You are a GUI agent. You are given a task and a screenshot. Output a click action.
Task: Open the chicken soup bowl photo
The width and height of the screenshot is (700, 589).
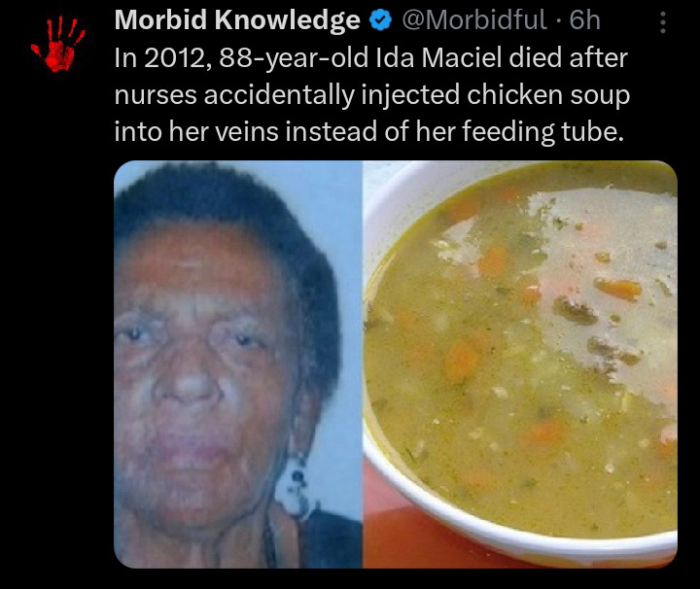tap(520, 364)
